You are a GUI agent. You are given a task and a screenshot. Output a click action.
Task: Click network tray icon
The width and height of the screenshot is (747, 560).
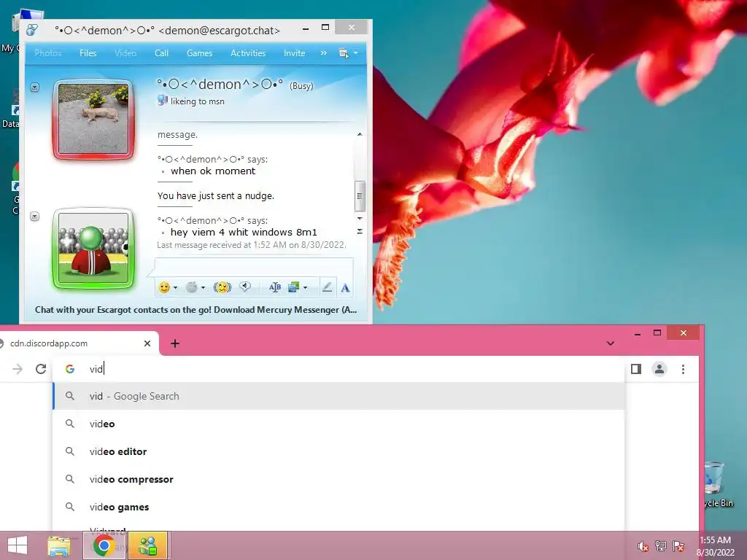point(661,546)
